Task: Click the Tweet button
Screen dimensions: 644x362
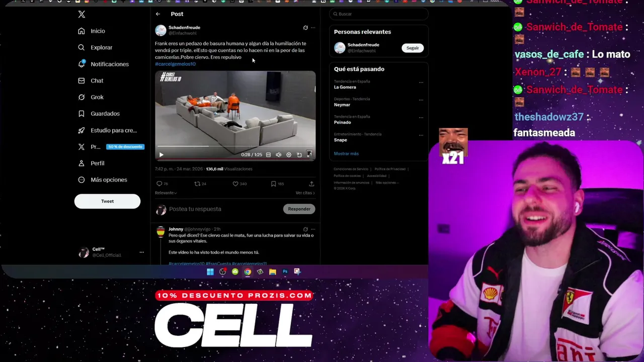Action: click(107, 201)
